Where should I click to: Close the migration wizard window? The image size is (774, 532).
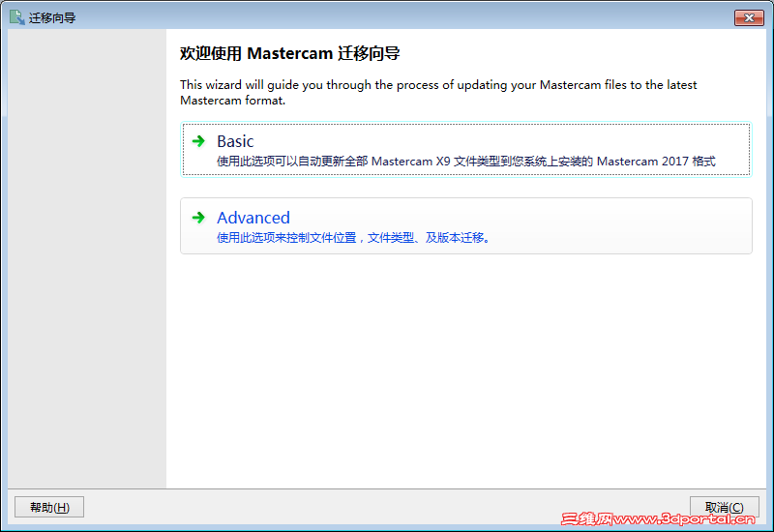point(749,17)
